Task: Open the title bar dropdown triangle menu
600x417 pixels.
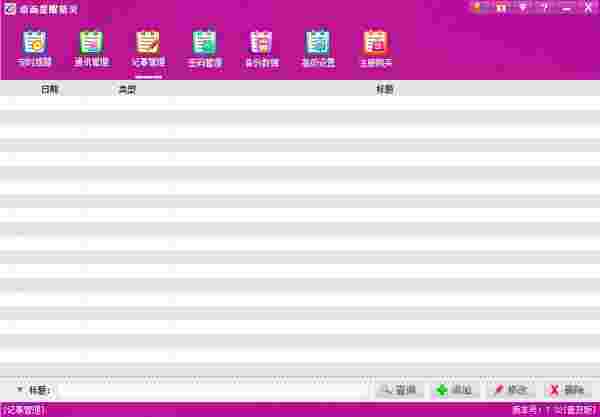Action: [x=523, y=7]
